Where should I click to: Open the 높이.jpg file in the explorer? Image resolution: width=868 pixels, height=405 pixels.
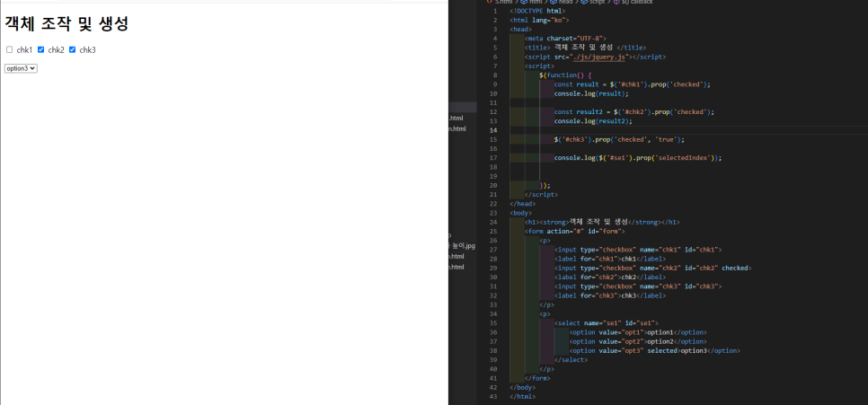click(462, 246)
